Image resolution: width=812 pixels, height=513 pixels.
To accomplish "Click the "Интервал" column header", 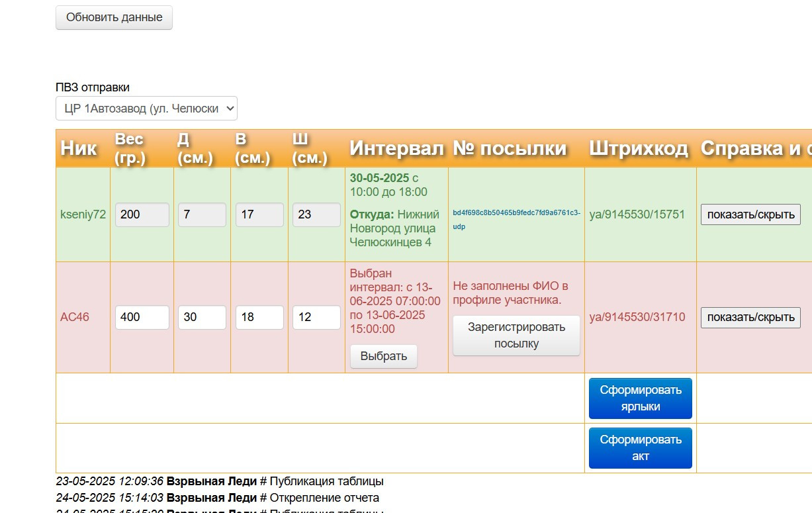I will click(397, 148).
